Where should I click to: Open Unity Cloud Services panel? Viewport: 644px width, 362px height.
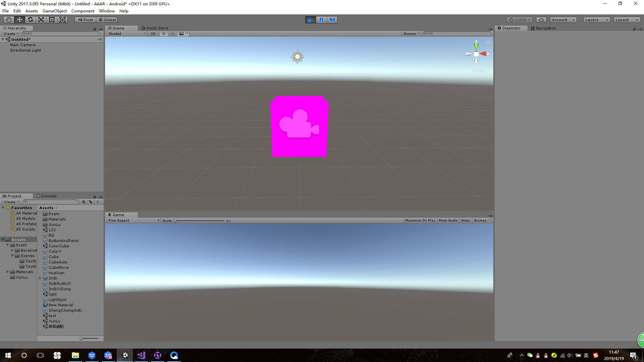pos(541,19)
